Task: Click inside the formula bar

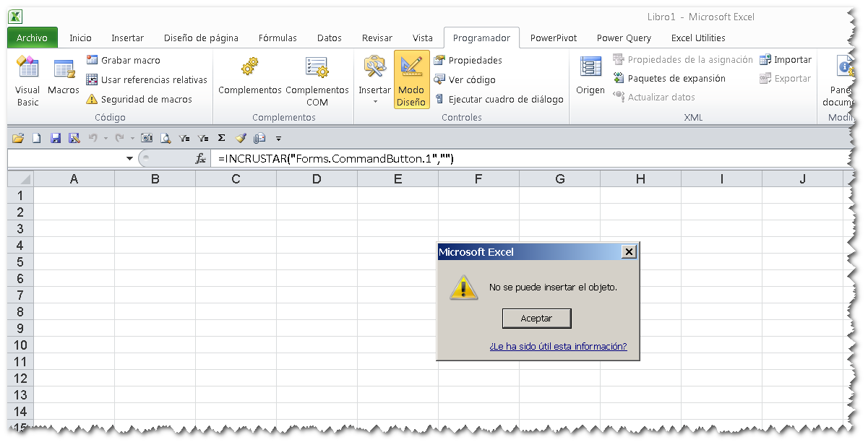Action: pyautogui.click(x=361, y=158)
